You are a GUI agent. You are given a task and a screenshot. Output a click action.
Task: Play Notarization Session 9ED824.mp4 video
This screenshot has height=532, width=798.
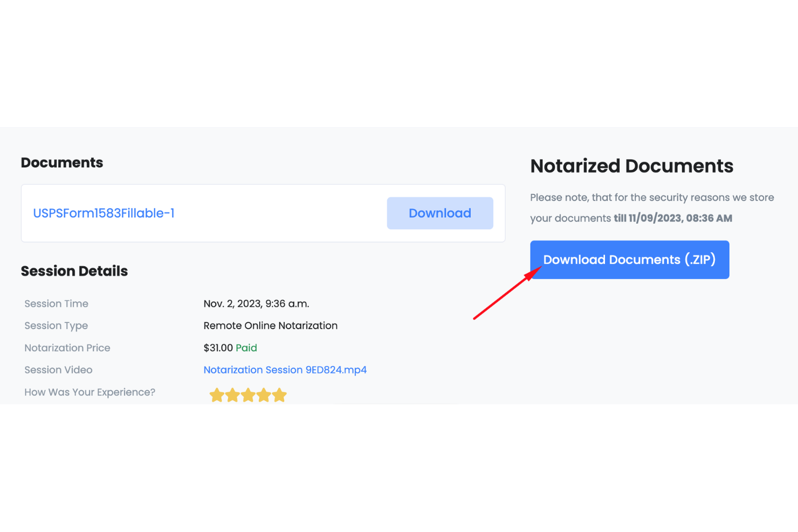pos(285,370)
